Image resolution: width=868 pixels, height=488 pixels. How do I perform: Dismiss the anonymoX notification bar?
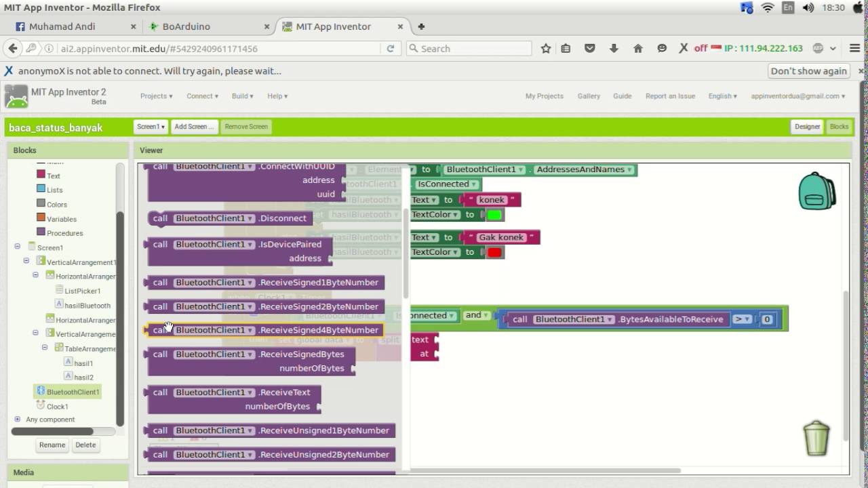[861, 70]
